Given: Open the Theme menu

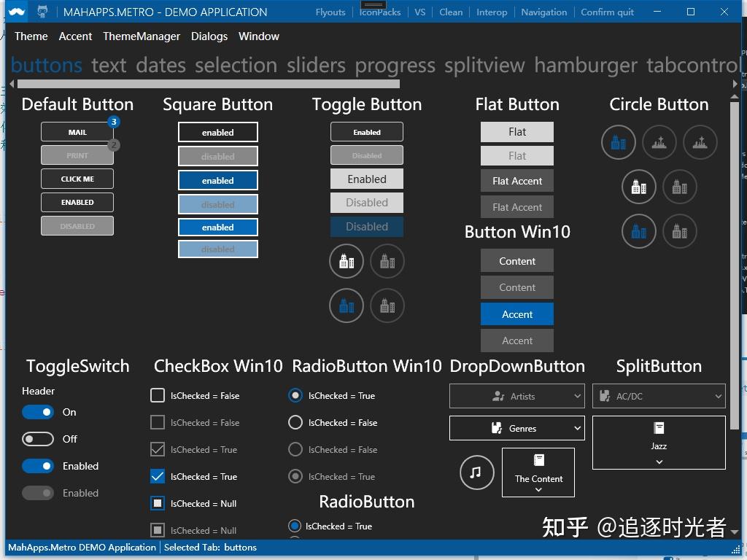Looking at the screenshot, I should pos(31,36).
